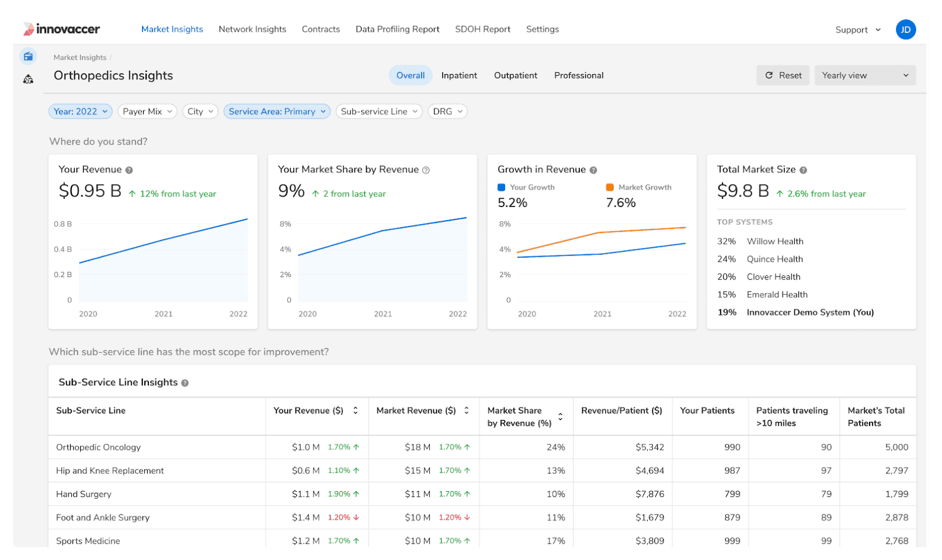The height and width of the screenshot is (560, 942).
Task: Click the innovaccer logo
Action: click(x=61, y=28)
